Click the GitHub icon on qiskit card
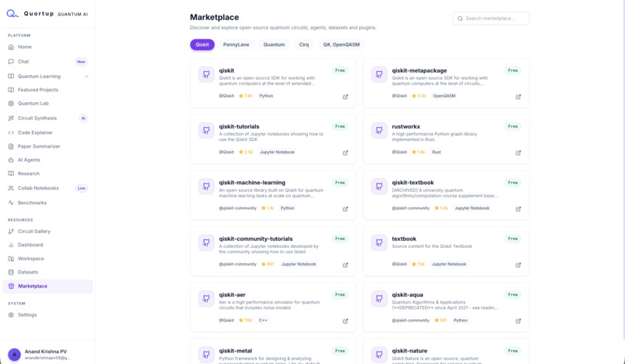Image resolution: width=625 pixels, height=364 pixels. point(206,74)
